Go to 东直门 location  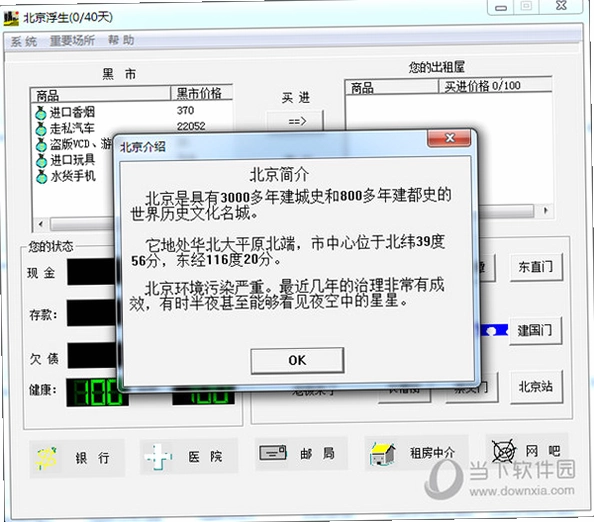536,267
